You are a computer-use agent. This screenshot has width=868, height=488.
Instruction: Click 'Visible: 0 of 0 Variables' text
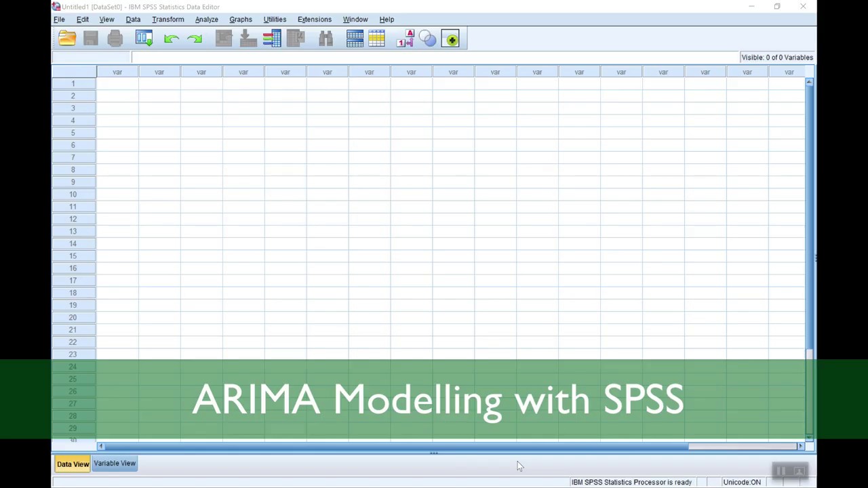pyautogui.click(x=777, y=58)
